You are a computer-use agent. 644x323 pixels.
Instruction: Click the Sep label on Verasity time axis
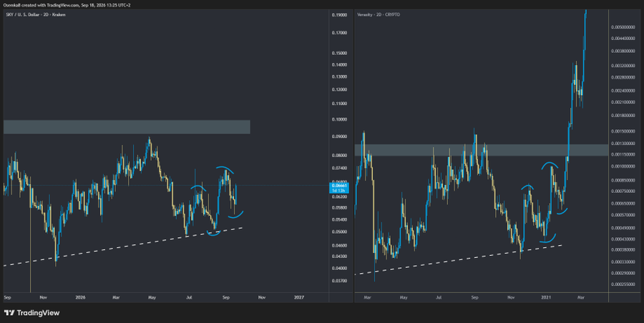475,297
